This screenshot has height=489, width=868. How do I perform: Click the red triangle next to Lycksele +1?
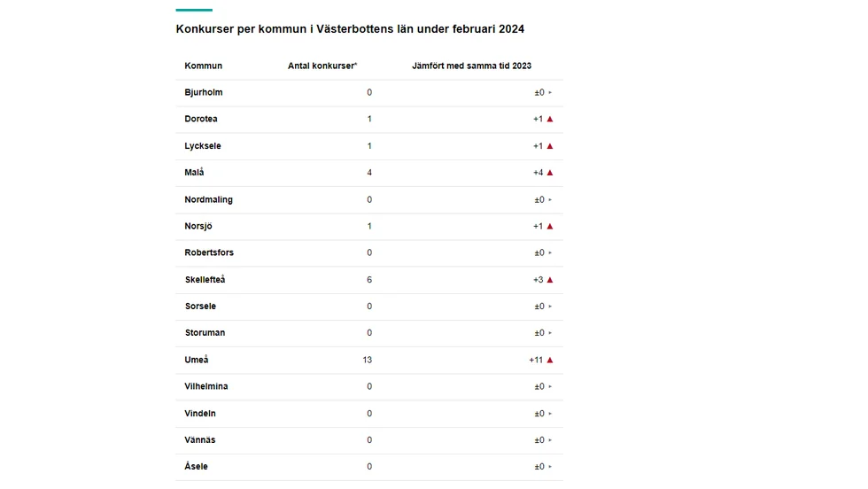[x=550, y=146]
